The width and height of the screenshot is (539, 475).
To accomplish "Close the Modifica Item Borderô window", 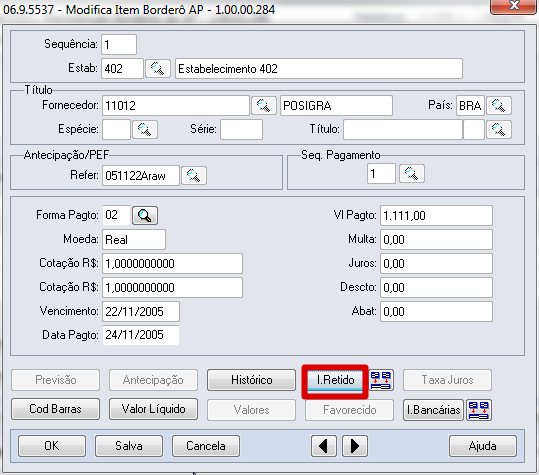I will pyautogui.click(x=514, y=6).
